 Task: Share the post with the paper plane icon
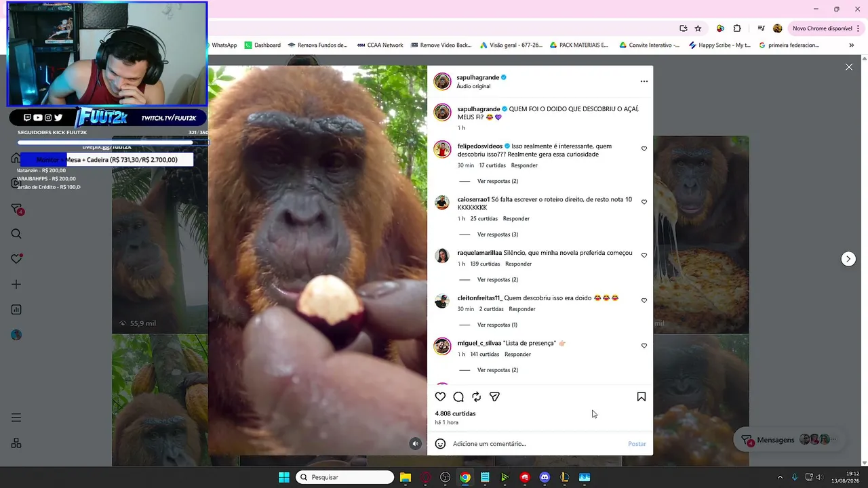(495, 396)
